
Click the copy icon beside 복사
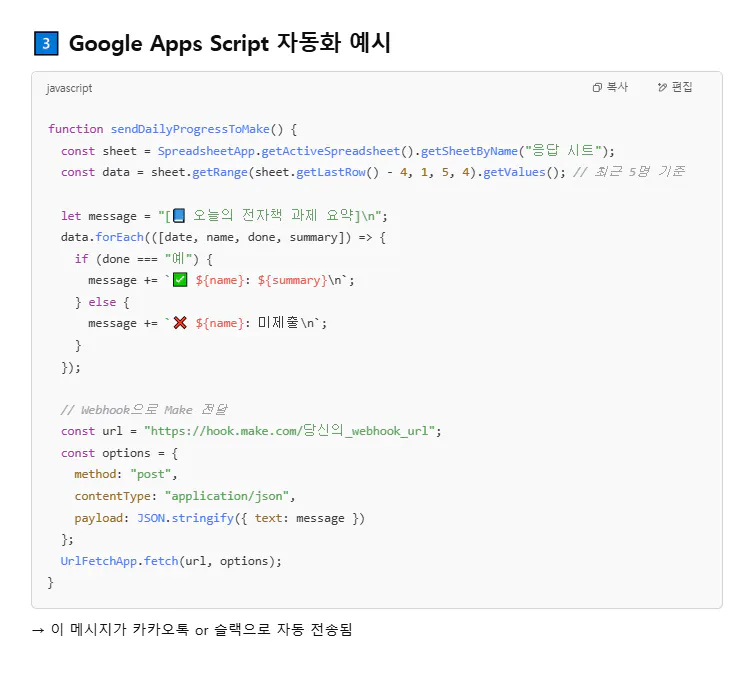[597, 88]
